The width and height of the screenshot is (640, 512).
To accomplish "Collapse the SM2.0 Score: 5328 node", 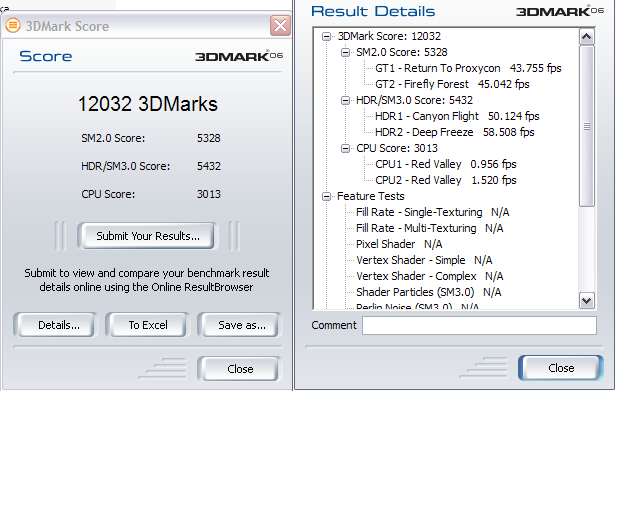I will pos(345,52).
